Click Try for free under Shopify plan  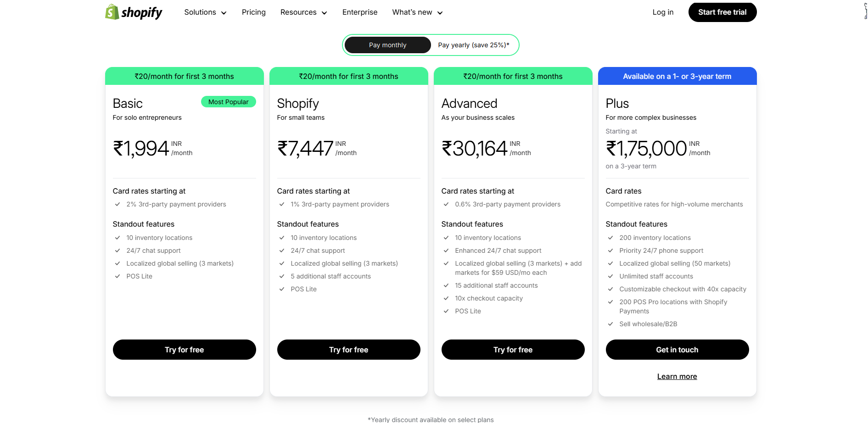(348, 350)
